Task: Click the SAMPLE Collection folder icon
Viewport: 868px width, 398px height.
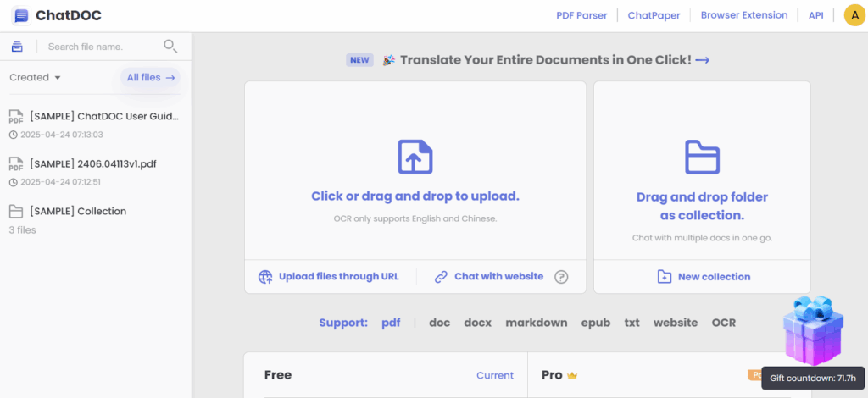Action: point(16,211)
